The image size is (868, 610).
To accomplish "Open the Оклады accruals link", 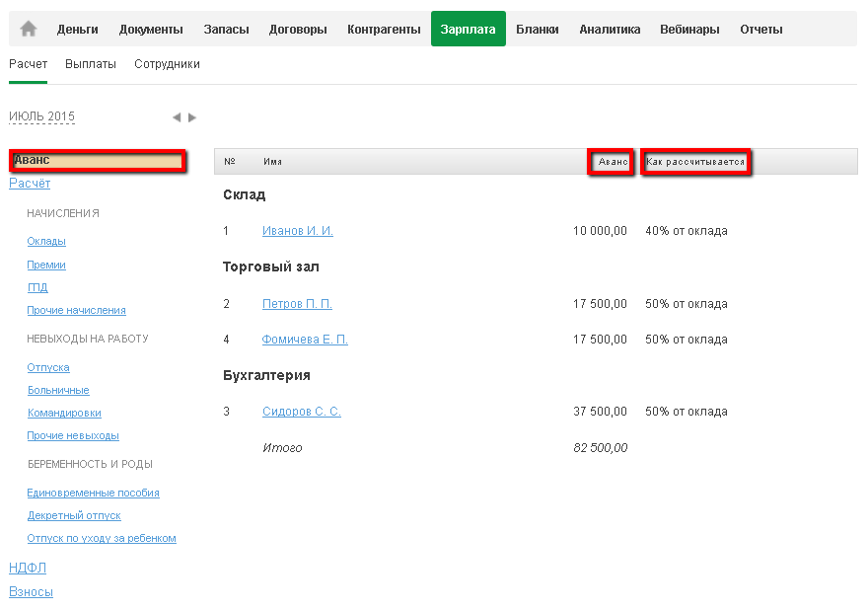I will click(46, 241).
